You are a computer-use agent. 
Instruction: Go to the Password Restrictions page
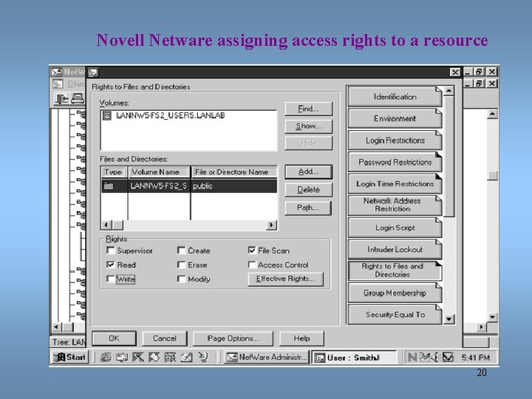pos(395,162)
